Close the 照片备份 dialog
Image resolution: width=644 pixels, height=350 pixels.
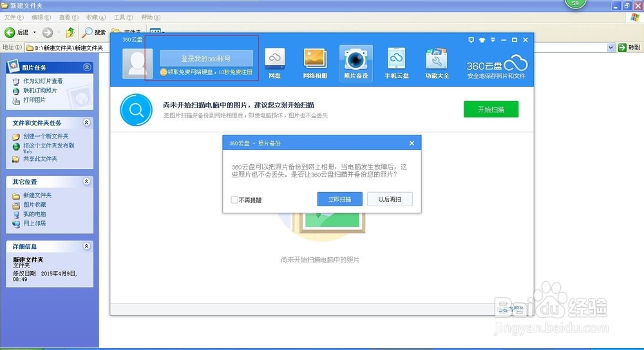(412, 143)
